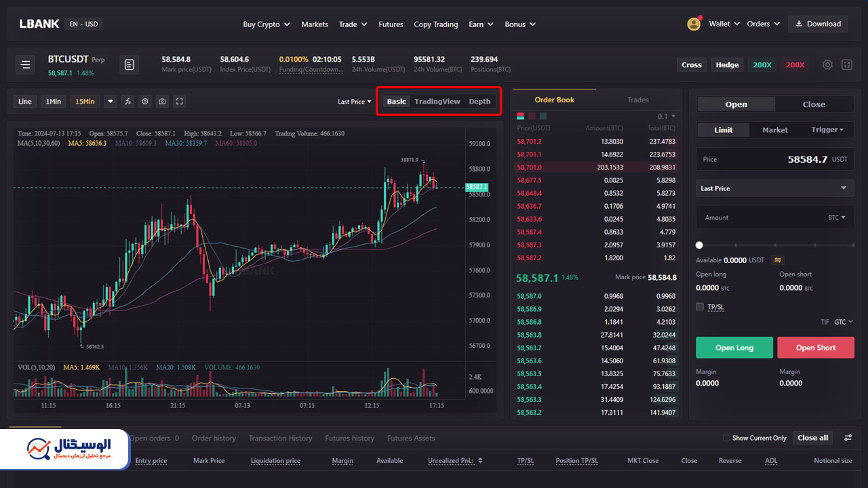Open the Futures history tab
This screenshot has width=868, height=488.
tap(349, 439)
